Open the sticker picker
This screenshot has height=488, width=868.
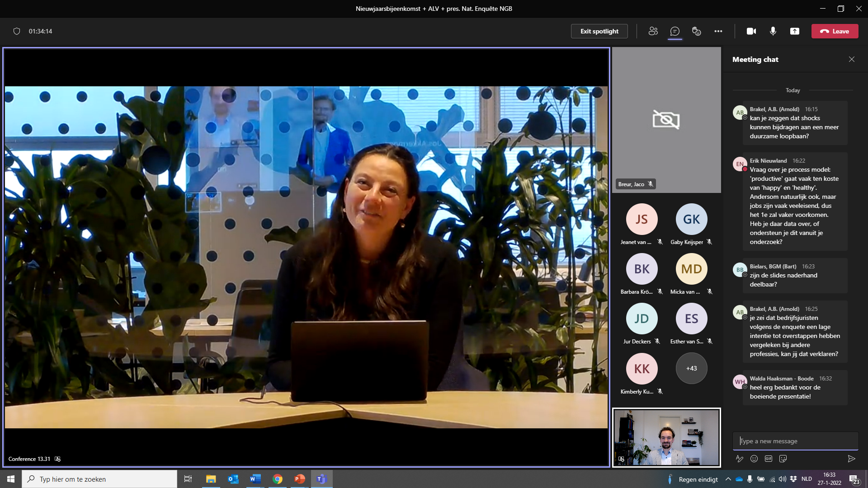783,459
